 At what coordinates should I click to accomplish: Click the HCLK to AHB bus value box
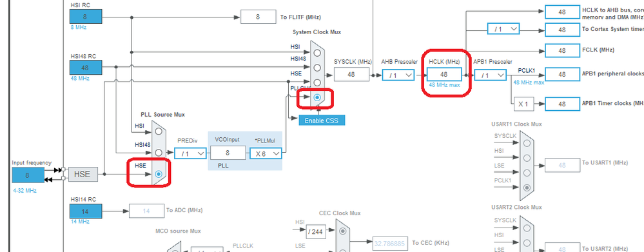click(x=562, y=12)
